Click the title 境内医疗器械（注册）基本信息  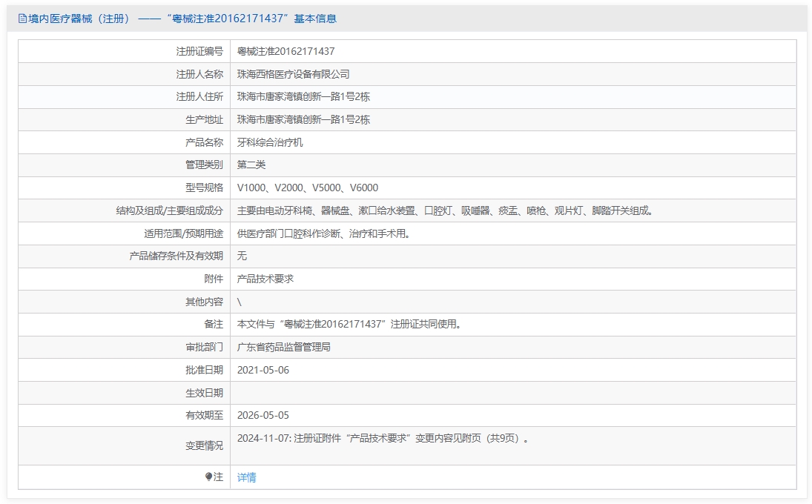[182, 19]
